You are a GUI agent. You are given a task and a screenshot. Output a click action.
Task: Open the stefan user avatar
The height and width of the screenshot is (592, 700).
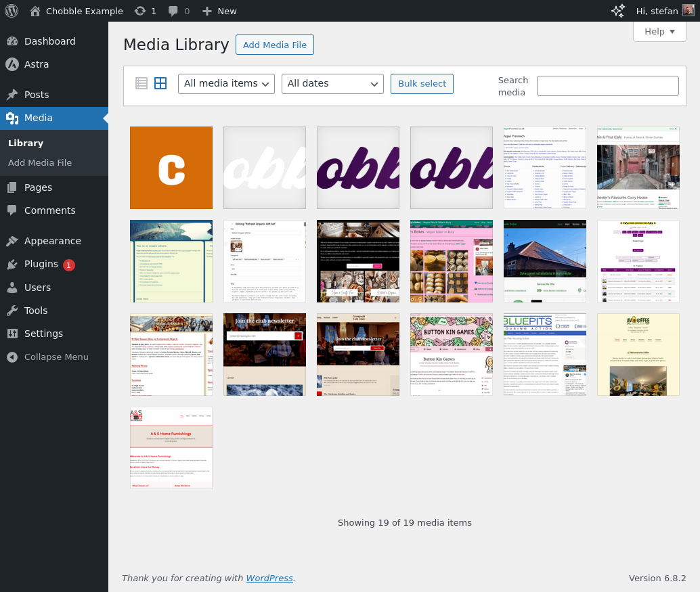tap(688, 11)
